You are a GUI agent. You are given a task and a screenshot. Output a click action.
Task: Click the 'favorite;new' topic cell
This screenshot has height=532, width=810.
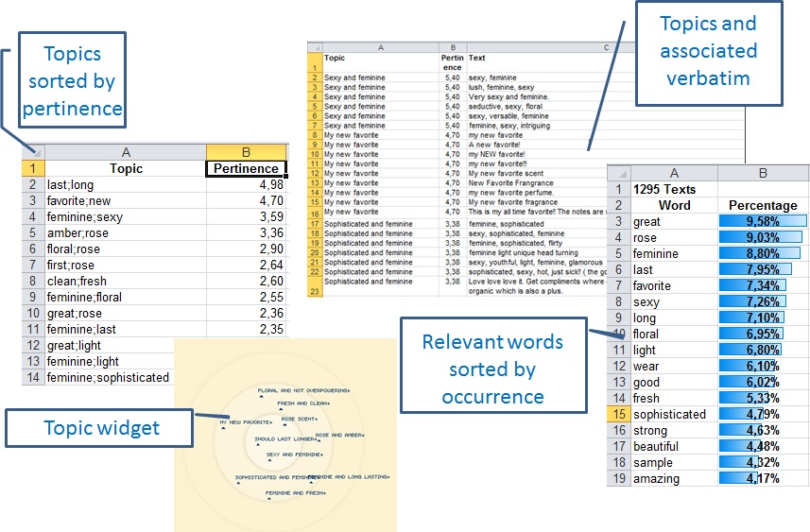[x=126, y=201]
